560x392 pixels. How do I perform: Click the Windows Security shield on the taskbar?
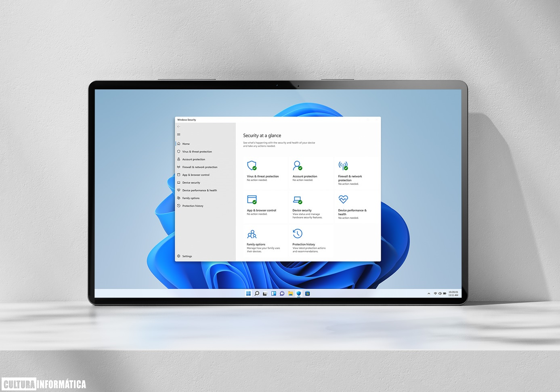(x=299, y=293)
